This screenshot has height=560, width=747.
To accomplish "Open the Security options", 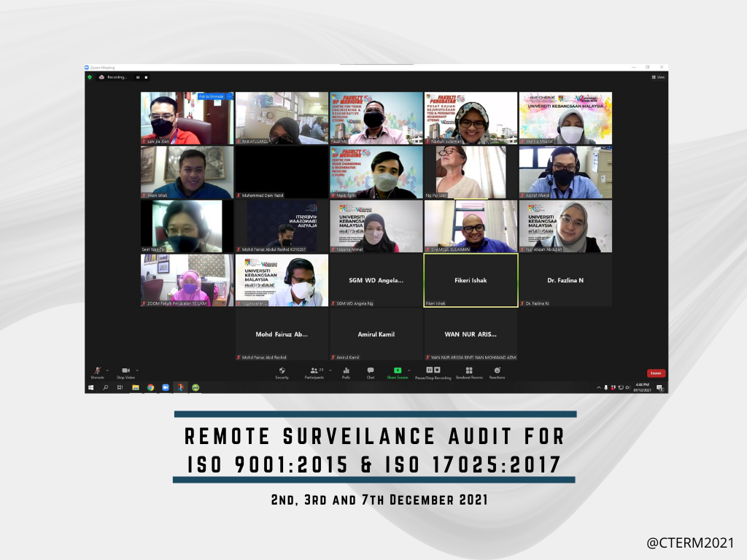I will (282, 371).
